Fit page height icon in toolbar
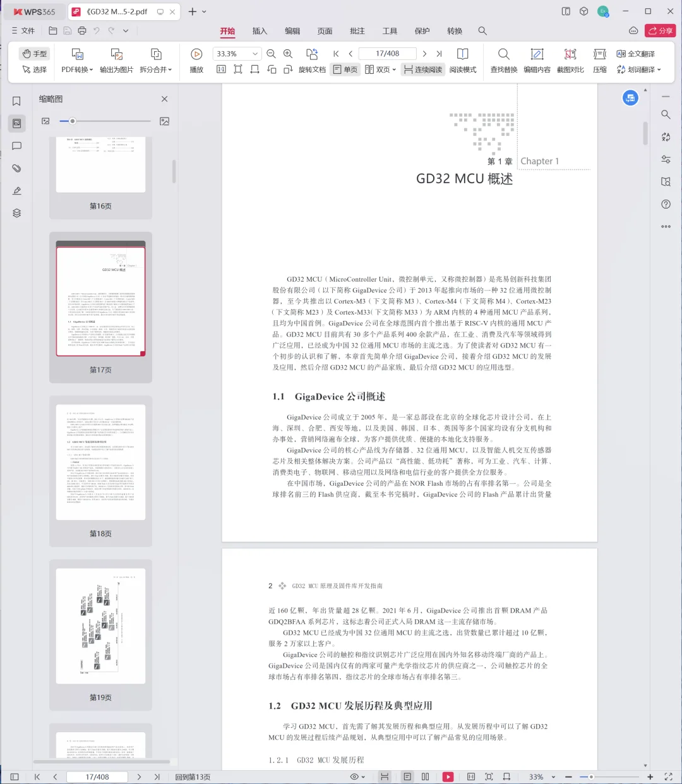 238,69
